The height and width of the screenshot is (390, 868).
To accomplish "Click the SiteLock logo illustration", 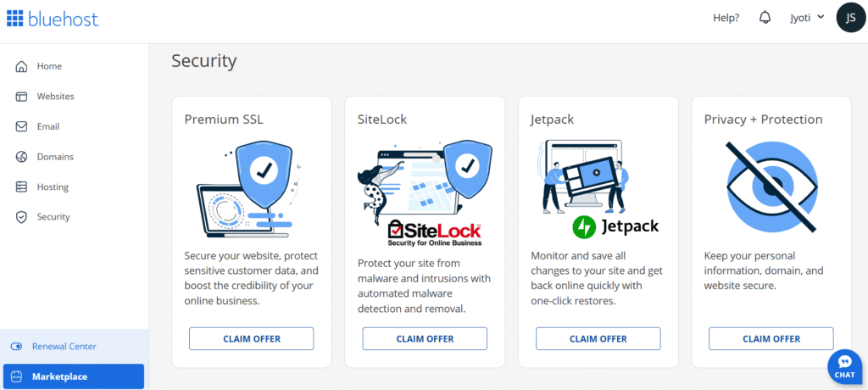I will pyautogui.click(x=434, y=231).
